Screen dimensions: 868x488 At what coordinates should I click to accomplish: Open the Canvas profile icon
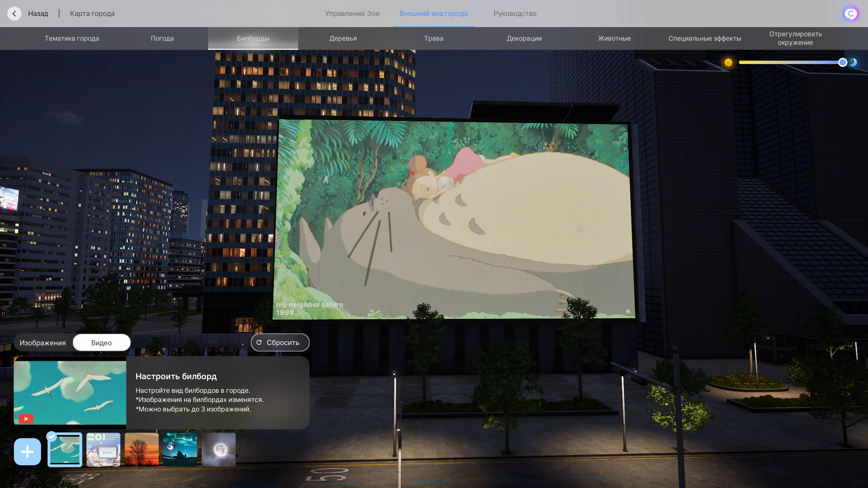coord(850,14)
